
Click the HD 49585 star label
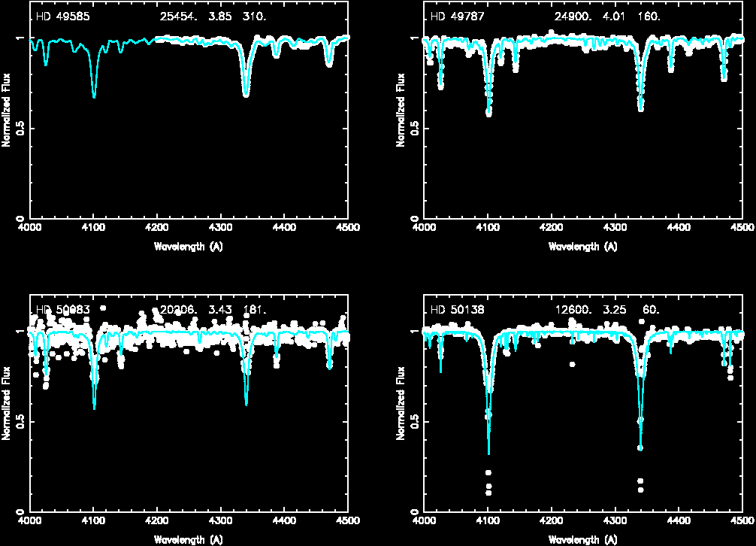(x=63, y=17)
